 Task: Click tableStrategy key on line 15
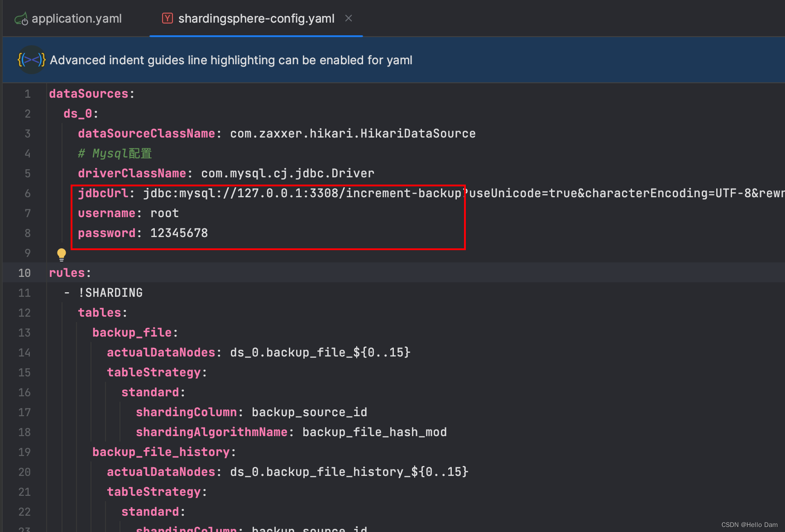click(154, 372)
